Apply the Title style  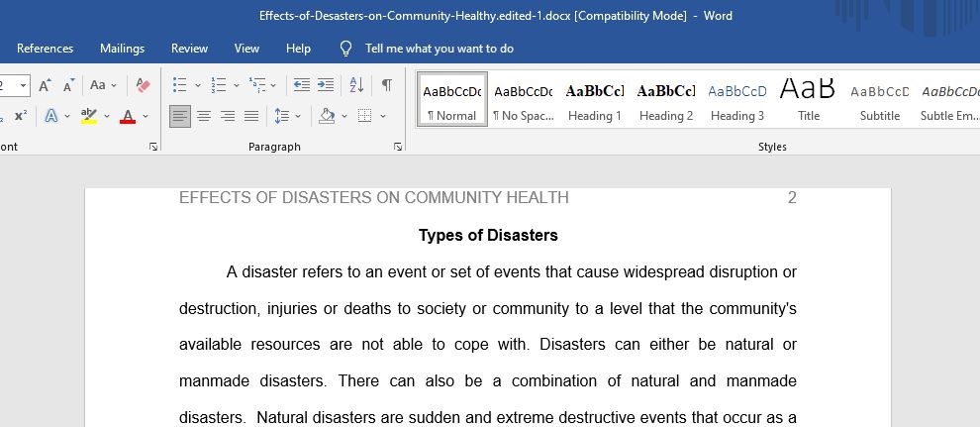click(x=808, y=99)
